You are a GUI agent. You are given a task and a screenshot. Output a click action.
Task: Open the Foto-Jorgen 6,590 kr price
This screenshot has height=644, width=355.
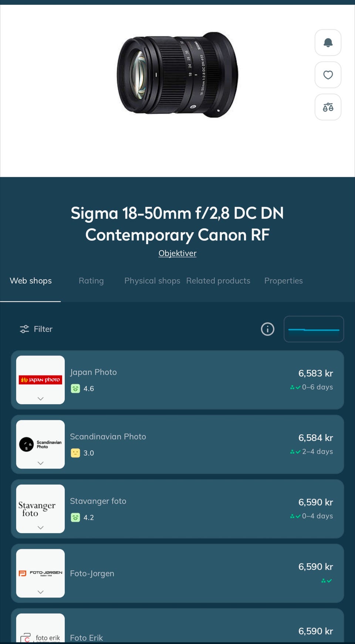pos(315,567)
